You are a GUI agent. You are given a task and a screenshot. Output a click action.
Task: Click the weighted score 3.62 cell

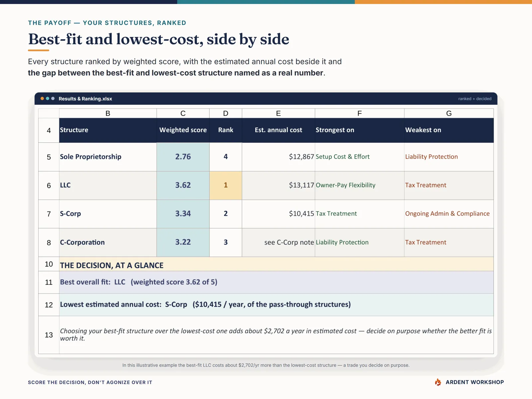183,186
